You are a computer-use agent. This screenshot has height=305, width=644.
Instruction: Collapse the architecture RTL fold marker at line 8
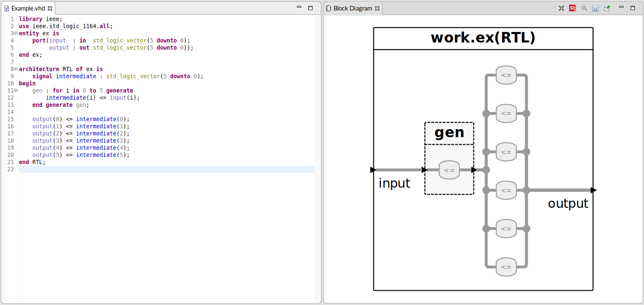click(16, 69)
